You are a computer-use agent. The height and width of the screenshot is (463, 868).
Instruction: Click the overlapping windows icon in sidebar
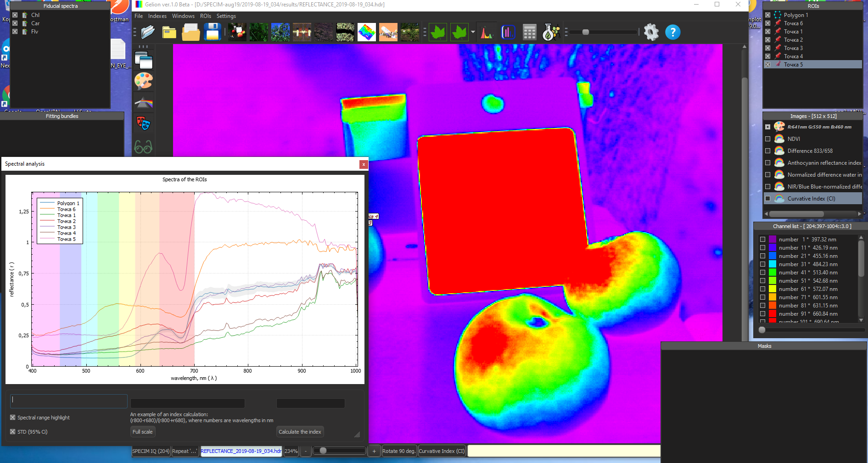tap(143, 60)
